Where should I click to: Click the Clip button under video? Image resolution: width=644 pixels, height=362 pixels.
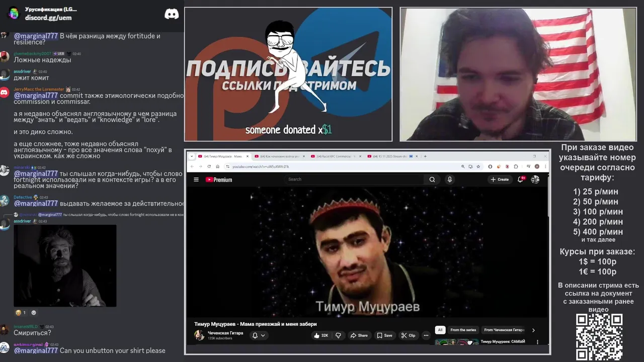tap(409, 335)
